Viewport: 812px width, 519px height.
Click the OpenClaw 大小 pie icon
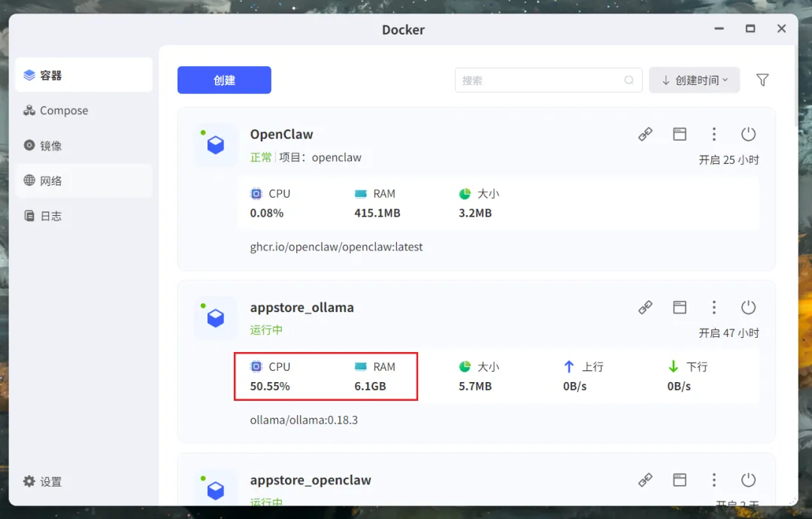pos(465,194)
